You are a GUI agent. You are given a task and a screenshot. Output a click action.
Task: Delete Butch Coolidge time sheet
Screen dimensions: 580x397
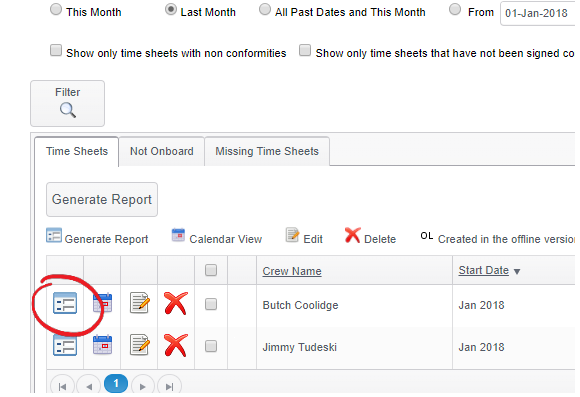click(176, 303)
